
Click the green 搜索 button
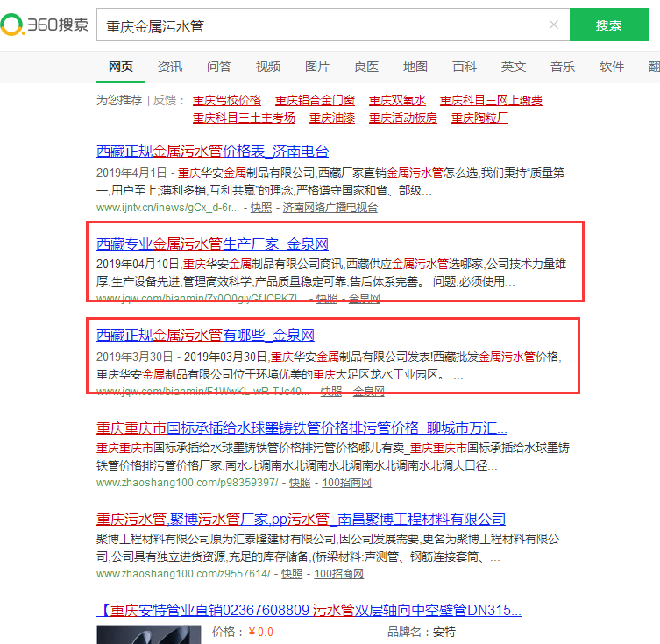point(608,25)
